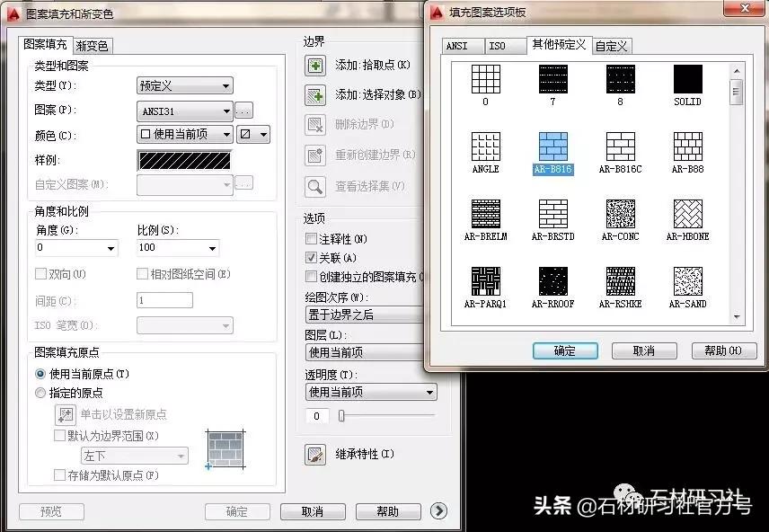Click the 预览 button
Viewport: 769px width, 532px height.
pyautogui.click(x=50, y=511)
